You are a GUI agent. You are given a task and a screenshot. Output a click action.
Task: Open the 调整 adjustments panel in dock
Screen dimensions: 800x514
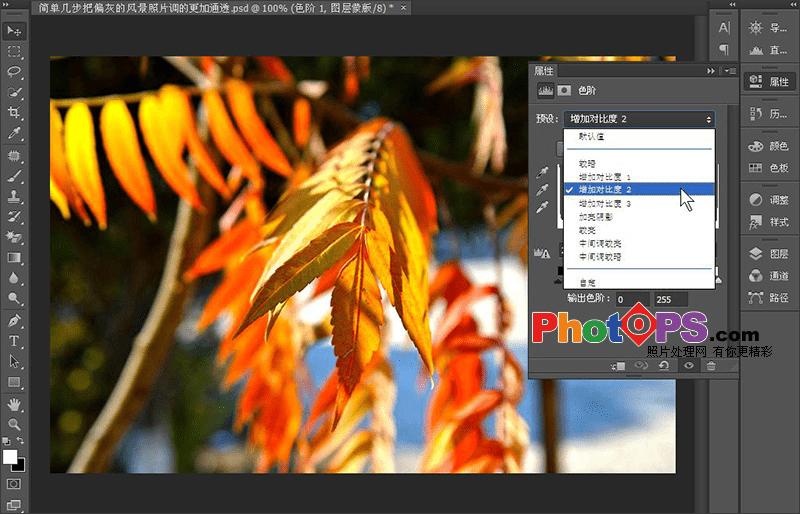coord(769,200)
